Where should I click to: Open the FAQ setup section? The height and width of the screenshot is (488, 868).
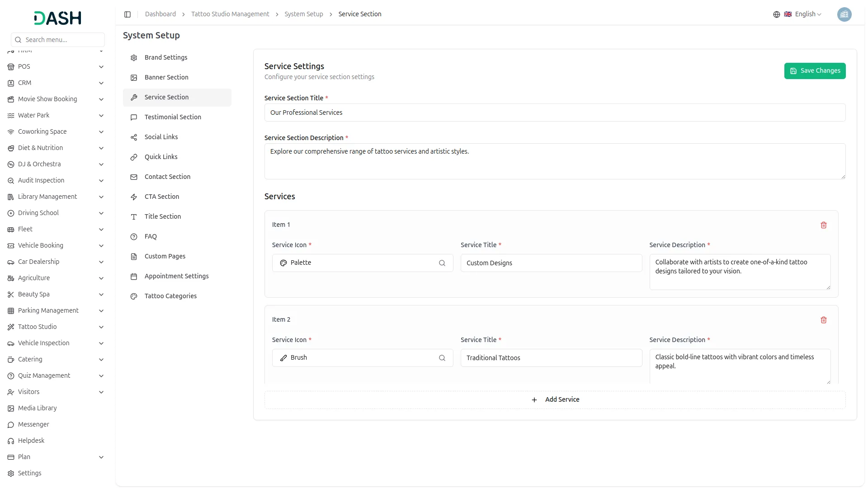click(x=151, y=236)
